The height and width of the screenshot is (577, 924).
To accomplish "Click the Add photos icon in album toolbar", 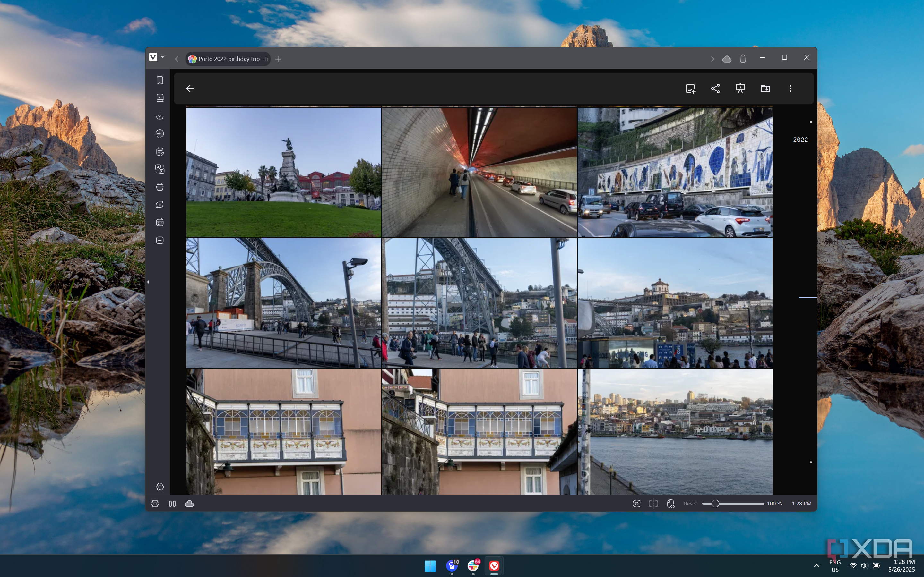I will click(x=690, y=89).
